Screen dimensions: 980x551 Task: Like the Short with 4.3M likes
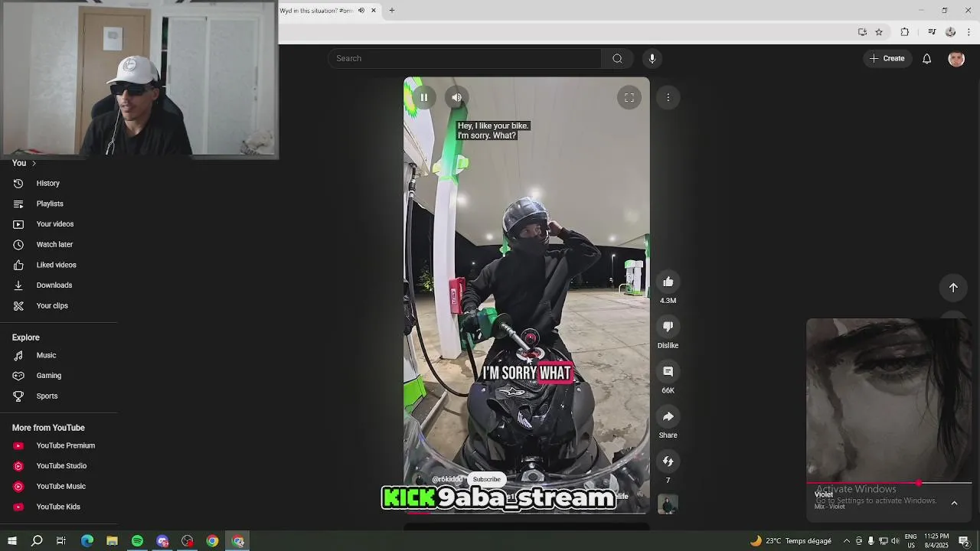668,282
